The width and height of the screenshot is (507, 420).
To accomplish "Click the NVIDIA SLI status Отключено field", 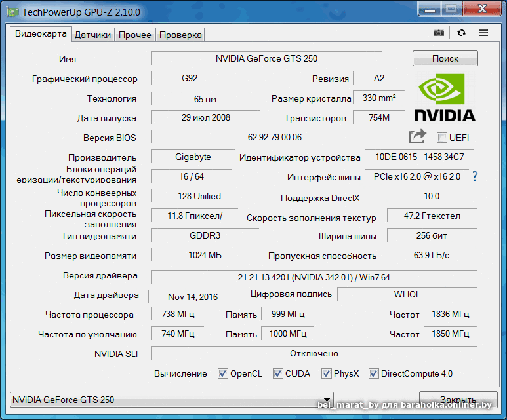I will (x=314, y=353).
